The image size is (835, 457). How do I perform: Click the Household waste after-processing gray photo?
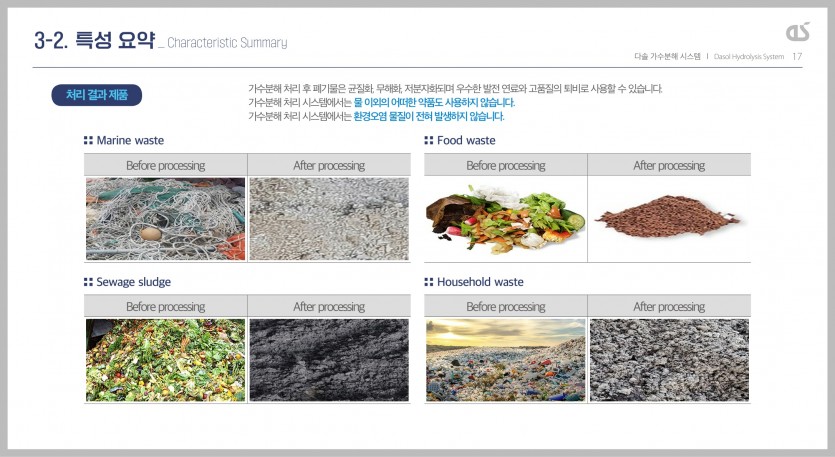pyautogui.click(x=669, y=360)
